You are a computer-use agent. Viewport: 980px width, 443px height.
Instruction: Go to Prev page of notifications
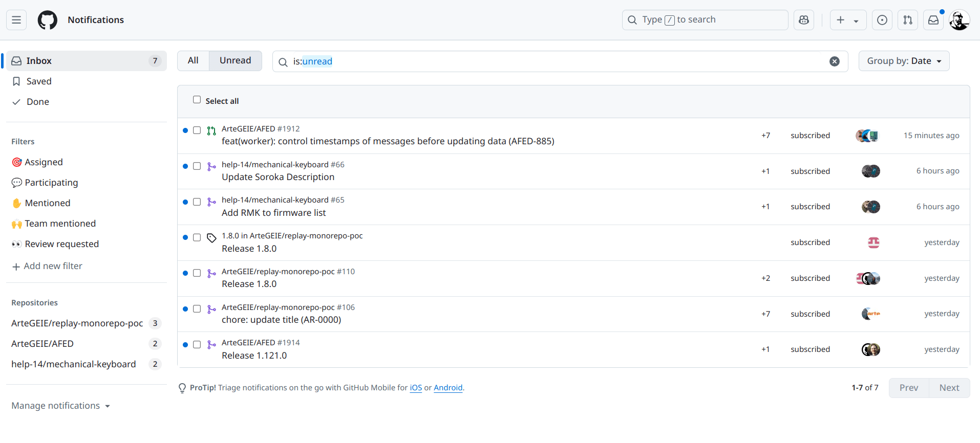click(x=909, y=388)
